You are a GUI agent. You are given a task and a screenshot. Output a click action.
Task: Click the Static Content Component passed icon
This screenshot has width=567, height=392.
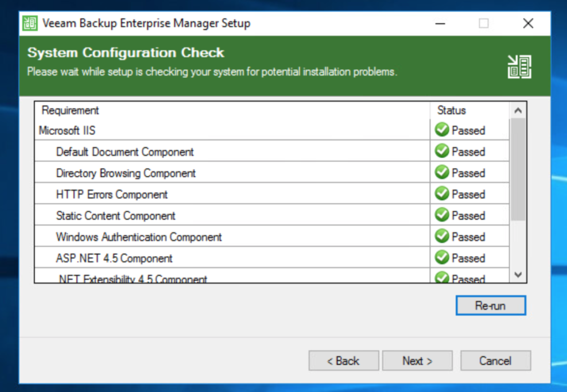(442, 215)
